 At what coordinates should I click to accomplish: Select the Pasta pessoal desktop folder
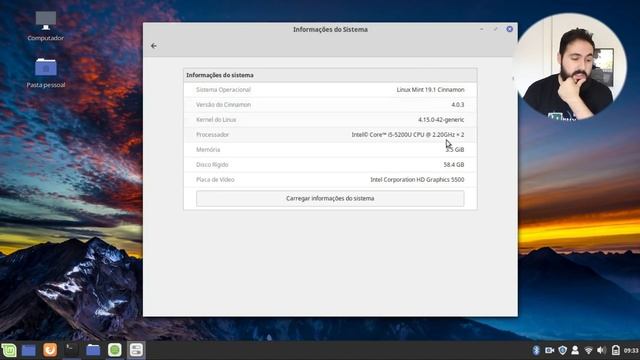pyautogui.click(x=46, y=73)
